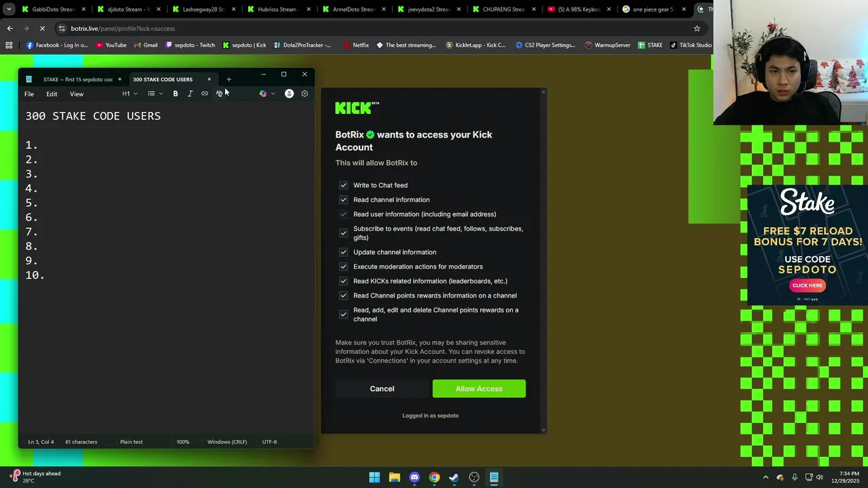This screenshot has width=868, height=488.
Task: Toggle italic formatting in Notepad
Action: [190, 94]
